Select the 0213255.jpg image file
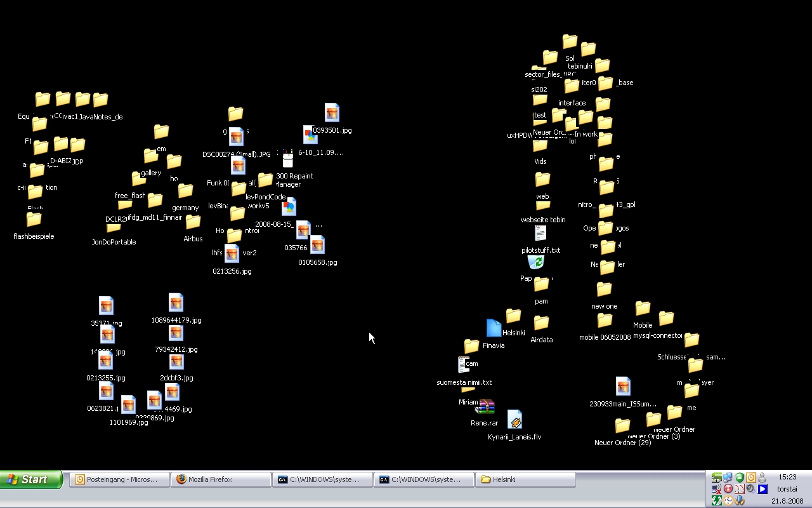 pyautogui.click(x=105, y=361)
